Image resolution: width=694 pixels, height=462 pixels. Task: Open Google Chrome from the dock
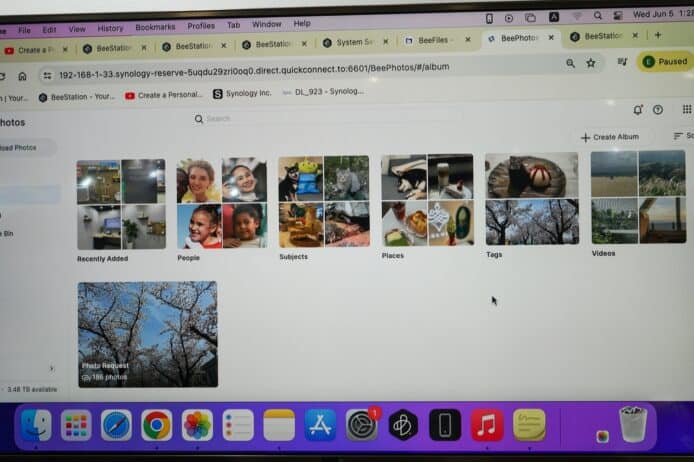coord(156,425)
